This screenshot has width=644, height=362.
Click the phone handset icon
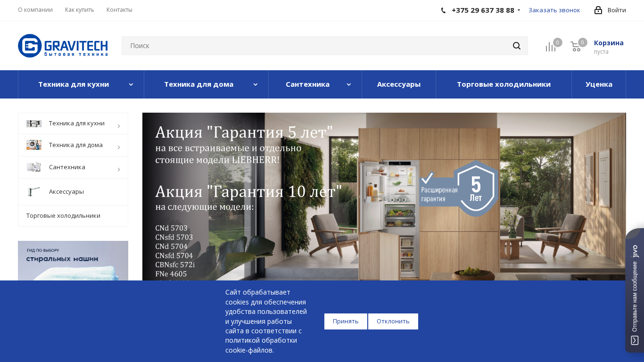(443, 10)
